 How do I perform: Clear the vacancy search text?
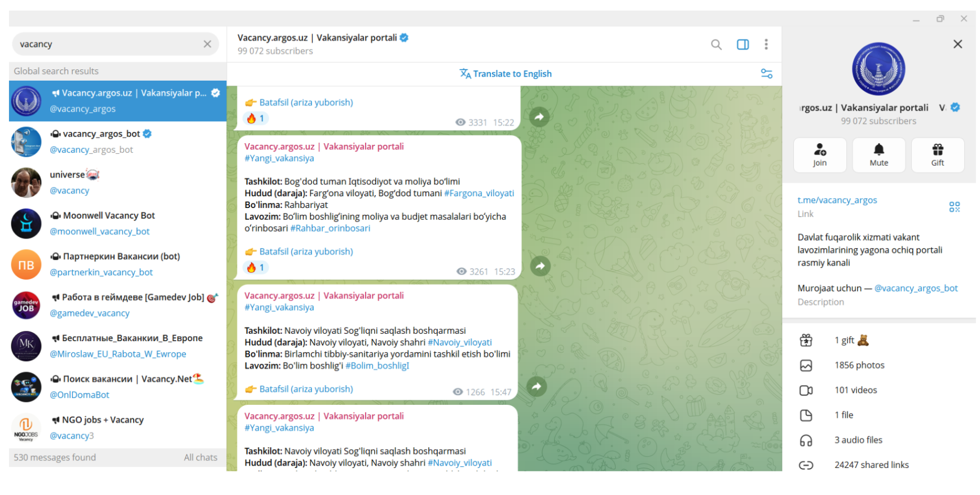207,44
